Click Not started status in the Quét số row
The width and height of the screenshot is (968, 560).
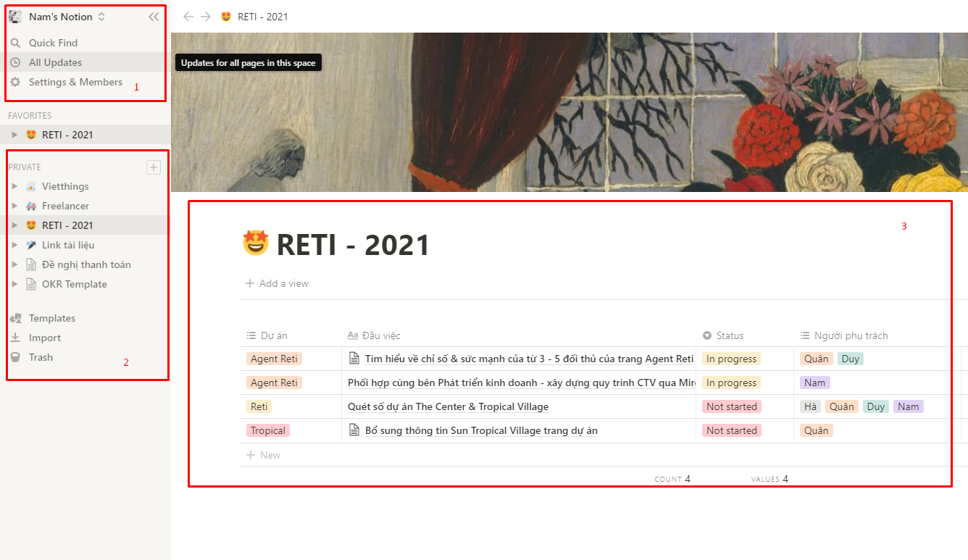coord(732,406)
